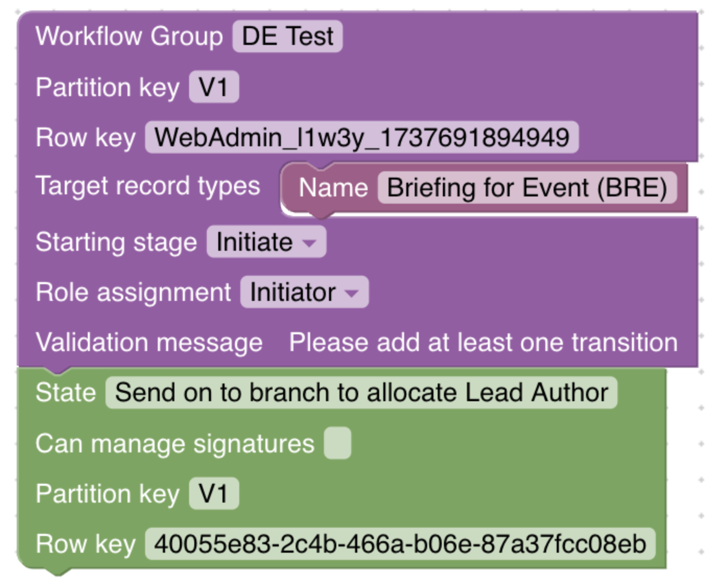This screenshot has height=583, width=728.
Task: Open the Starting stage "Initiate" dropdown
Action: pos(266,242)
